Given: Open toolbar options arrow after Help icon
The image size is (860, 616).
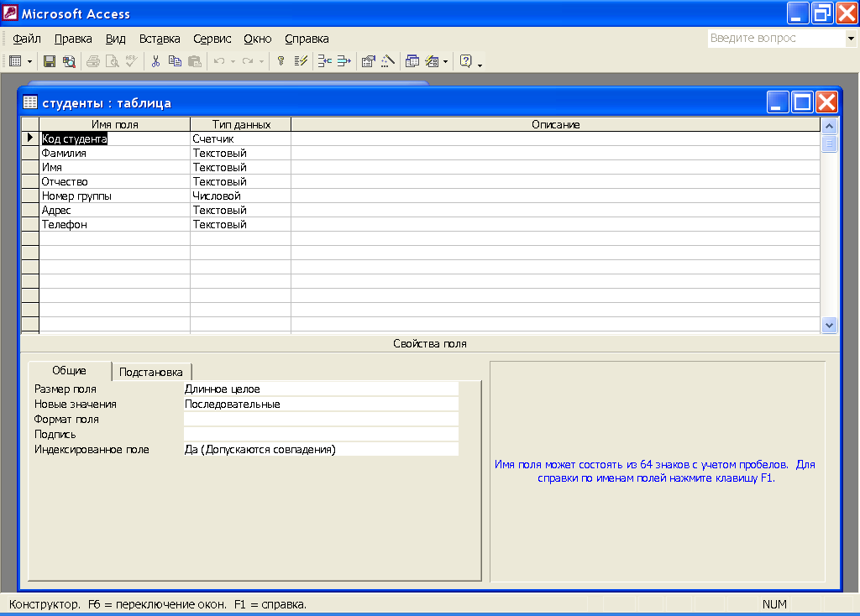Looking at the screenshot, I should [x=480, y=65].
